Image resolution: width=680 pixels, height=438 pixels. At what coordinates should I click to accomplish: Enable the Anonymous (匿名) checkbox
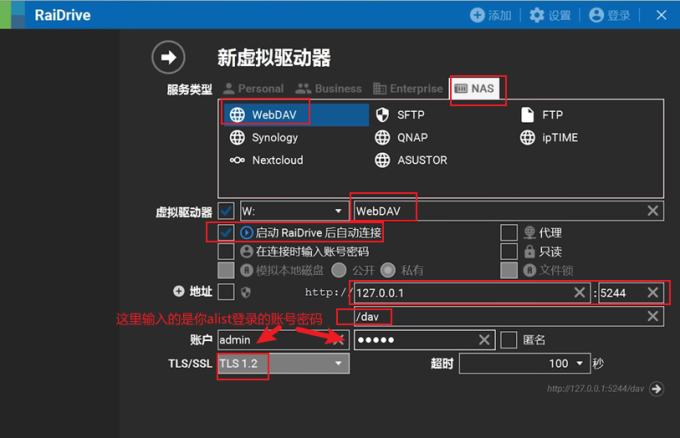click(x=509, y=340)
